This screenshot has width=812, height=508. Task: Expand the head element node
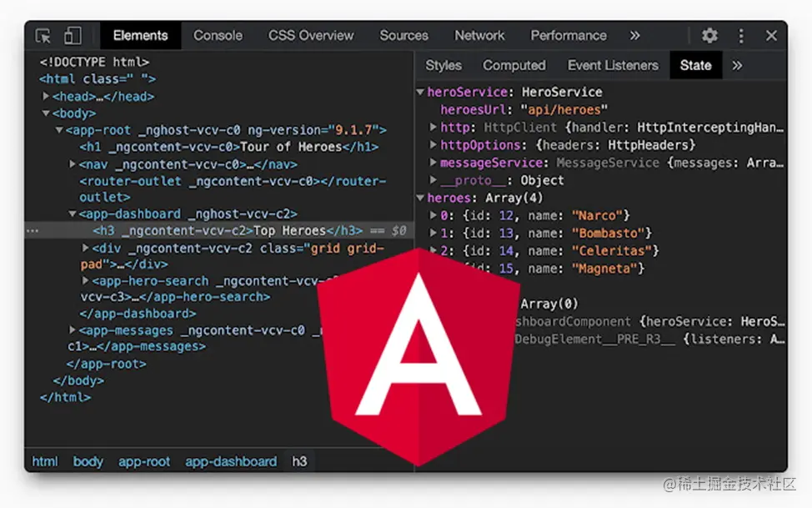(x=46, y=96)
